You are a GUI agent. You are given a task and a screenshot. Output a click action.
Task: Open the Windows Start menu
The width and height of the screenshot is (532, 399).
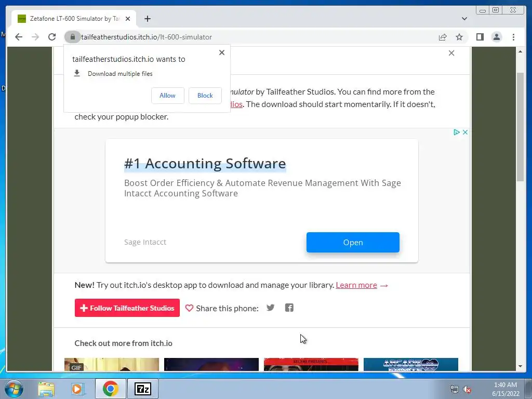tap(14, 389)
